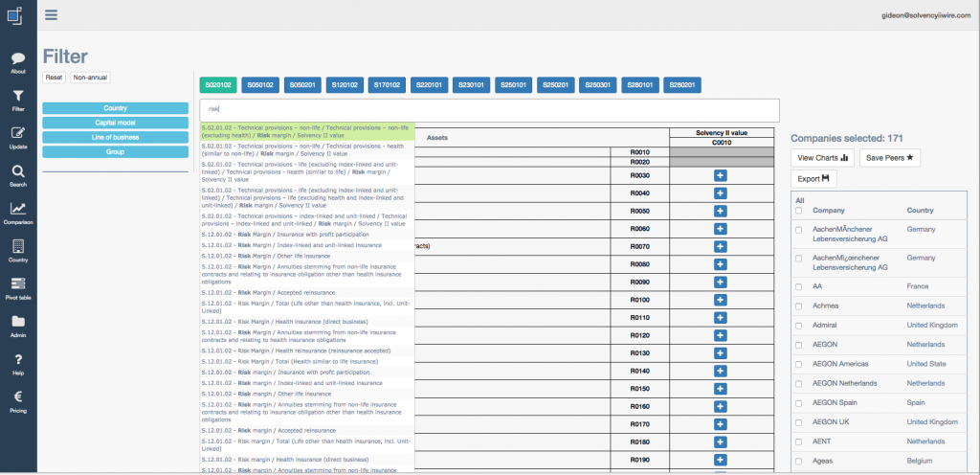Open the Admin folder icon
Image resolution: width=980 pixels, height=475 pixels.
coord(17,322)
